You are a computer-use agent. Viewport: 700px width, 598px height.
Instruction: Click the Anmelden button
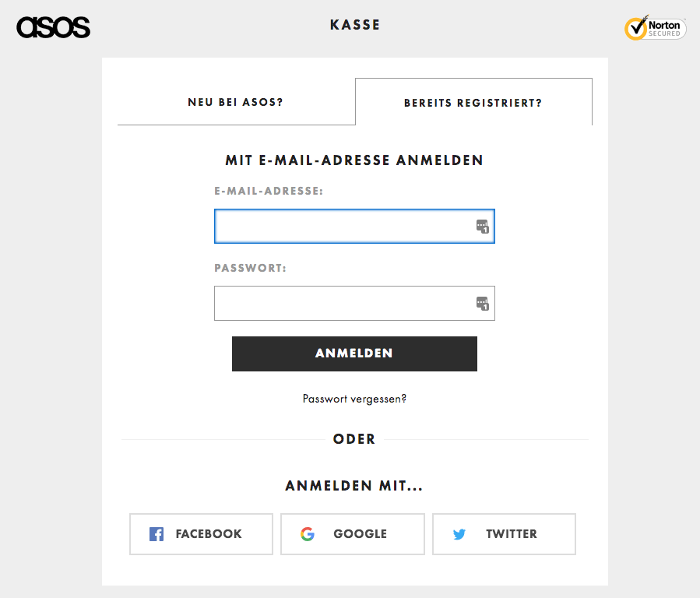(354, 354)
